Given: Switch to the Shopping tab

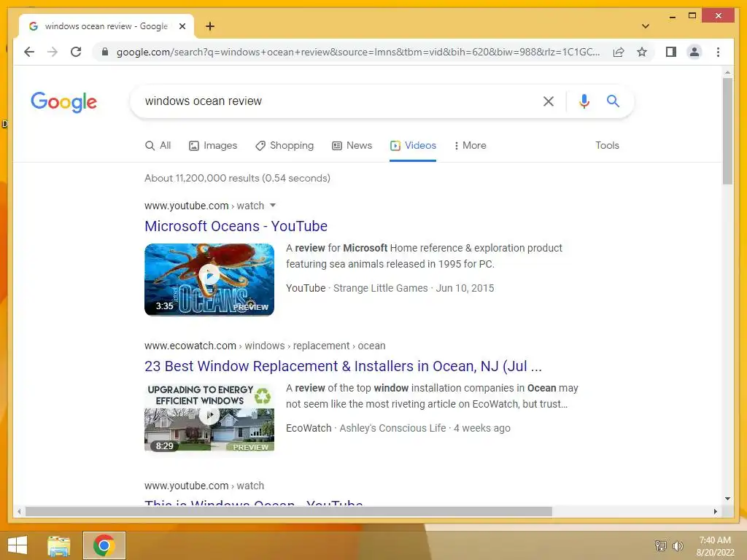Looking at the screenshot, I should tap(285, 145).
